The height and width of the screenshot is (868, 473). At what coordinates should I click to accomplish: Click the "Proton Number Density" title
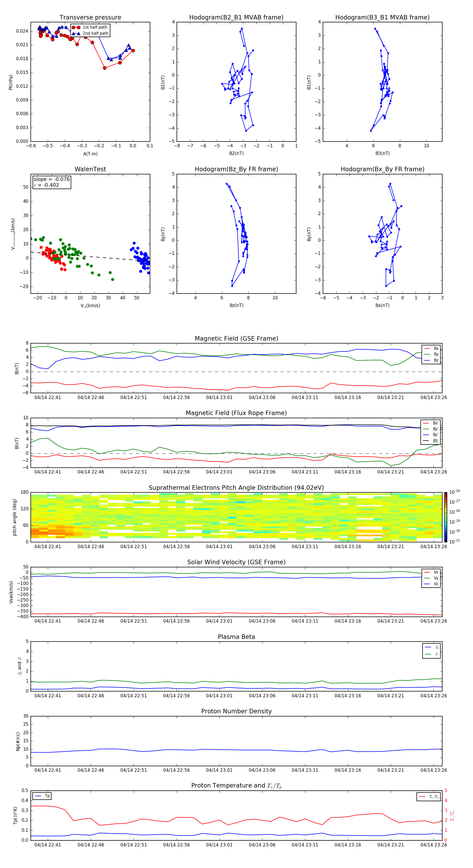[x=236, y=711]
